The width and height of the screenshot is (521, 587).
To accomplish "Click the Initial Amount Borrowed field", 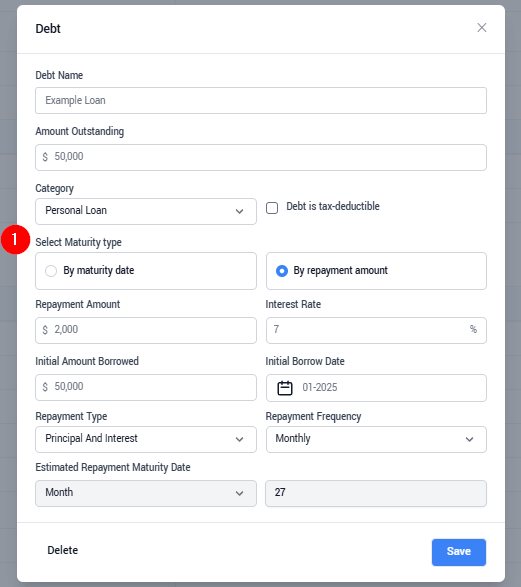I will (x=146, y=387).
